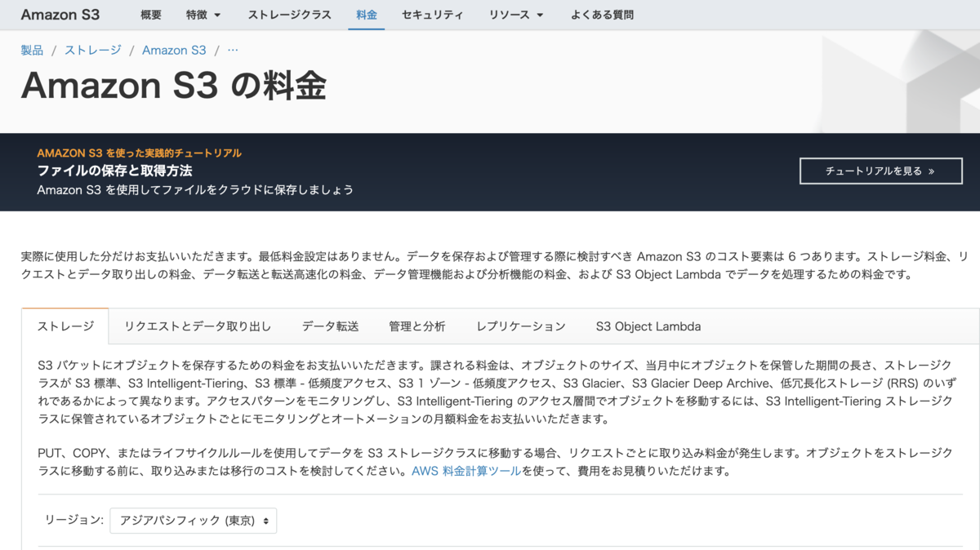This screenshot has width=980, height=550.
Task: Switch to the リクエストとデータ取り出し tab
Action: (198, 326)
